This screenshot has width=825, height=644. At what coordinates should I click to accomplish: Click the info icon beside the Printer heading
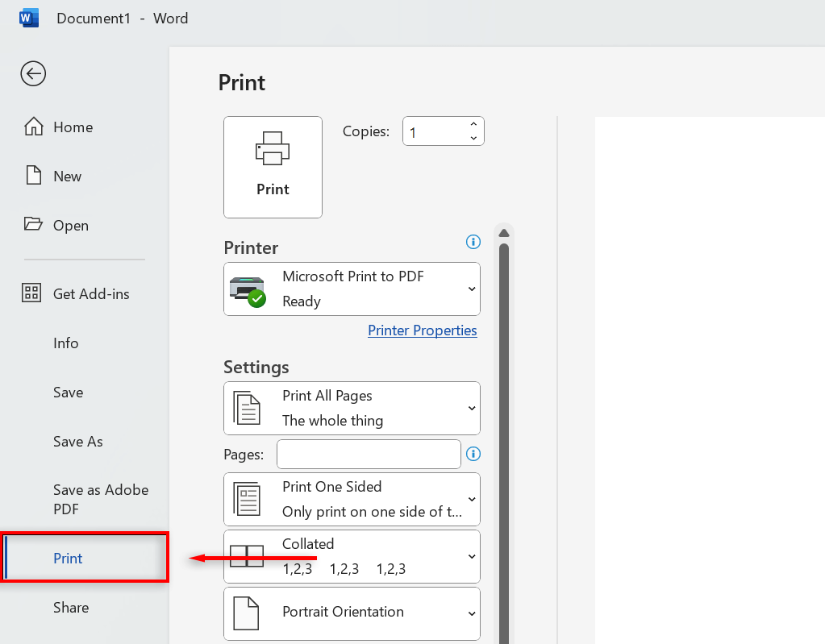[473, 242]
